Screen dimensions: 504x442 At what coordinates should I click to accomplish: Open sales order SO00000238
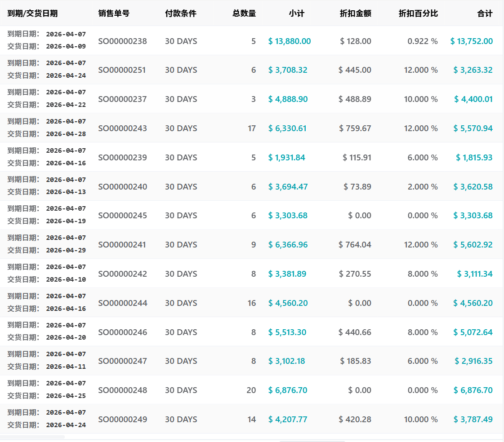click(x=122, y=41)
